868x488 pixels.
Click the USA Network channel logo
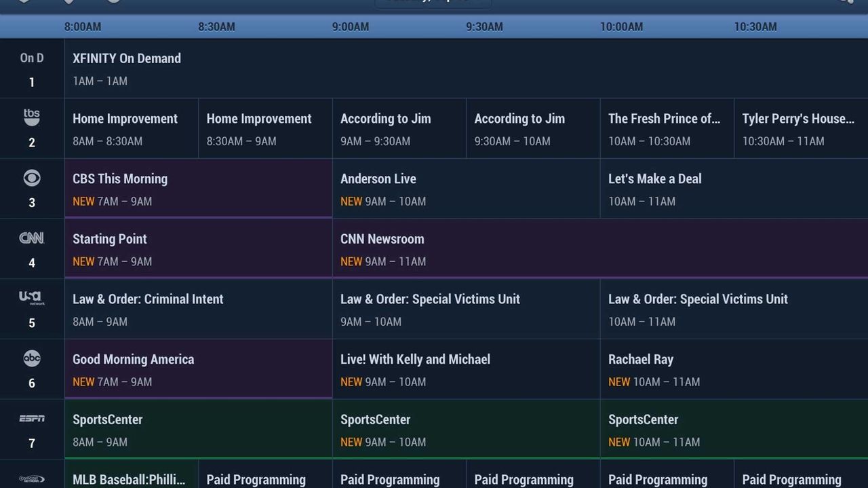(x=31, y=298)
